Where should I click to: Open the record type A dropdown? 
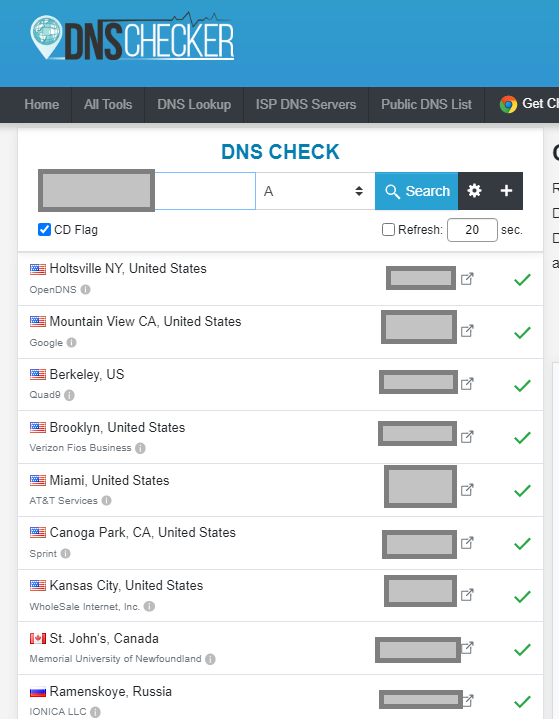(315, 191)
